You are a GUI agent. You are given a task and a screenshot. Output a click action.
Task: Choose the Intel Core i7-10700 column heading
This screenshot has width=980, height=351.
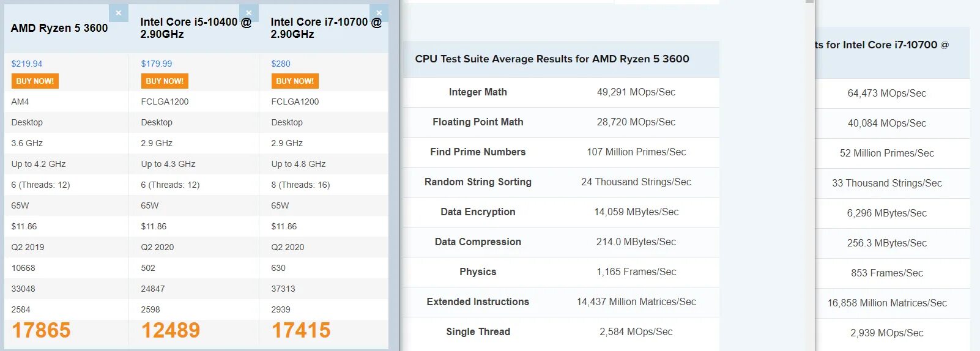326,28
